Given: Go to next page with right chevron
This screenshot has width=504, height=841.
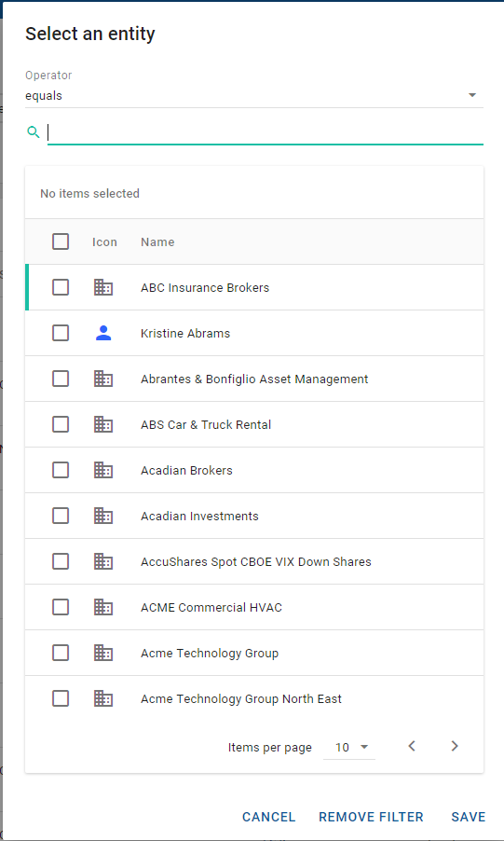Looking at the screenshot, I should tap(455, 746).
